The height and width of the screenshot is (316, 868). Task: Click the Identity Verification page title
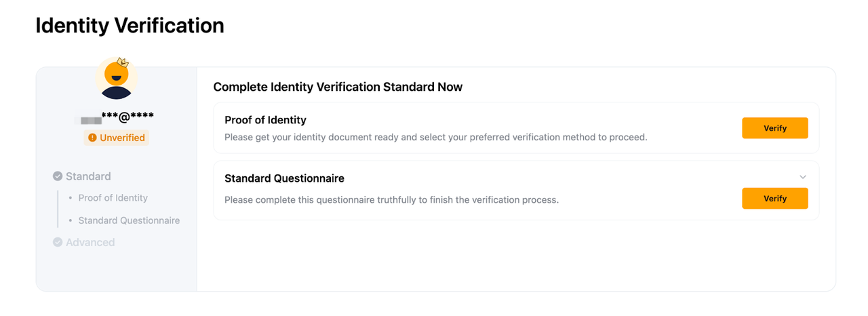coord(130,26)
